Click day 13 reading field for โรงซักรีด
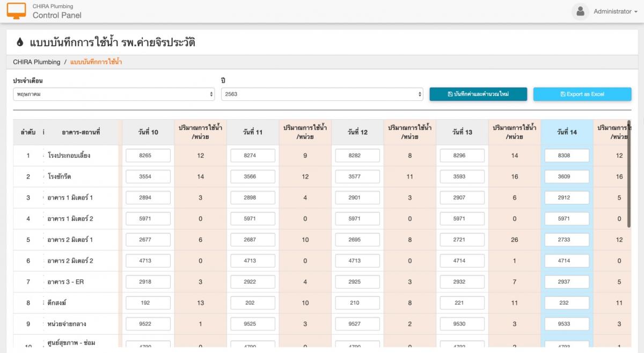The height and width of the screenshot is (353, 644). click(462, 176)
